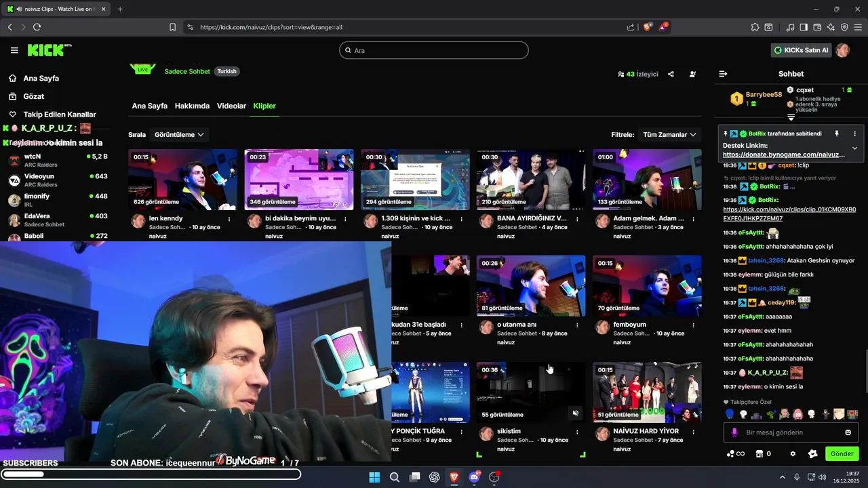Viewport: 868px width, 488px height.
Task: Open Discord from the Windows taskbar
Action: pos(474,477)
